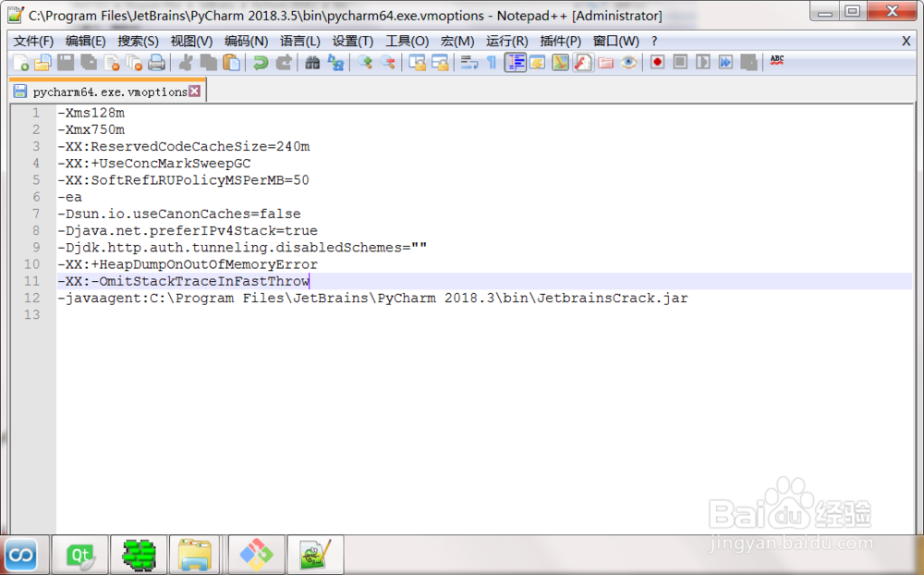Viewport: 924px width, 575px height.
Task: Open Replace dialog with the b-to-a icon
Action: (336, 62)
